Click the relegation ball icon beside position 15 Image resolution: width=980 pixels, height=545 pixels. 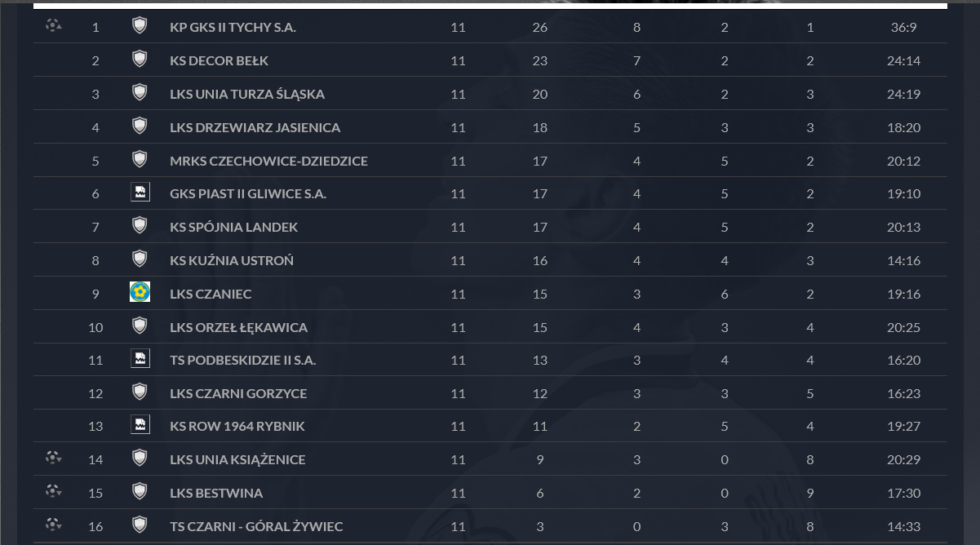54,491
